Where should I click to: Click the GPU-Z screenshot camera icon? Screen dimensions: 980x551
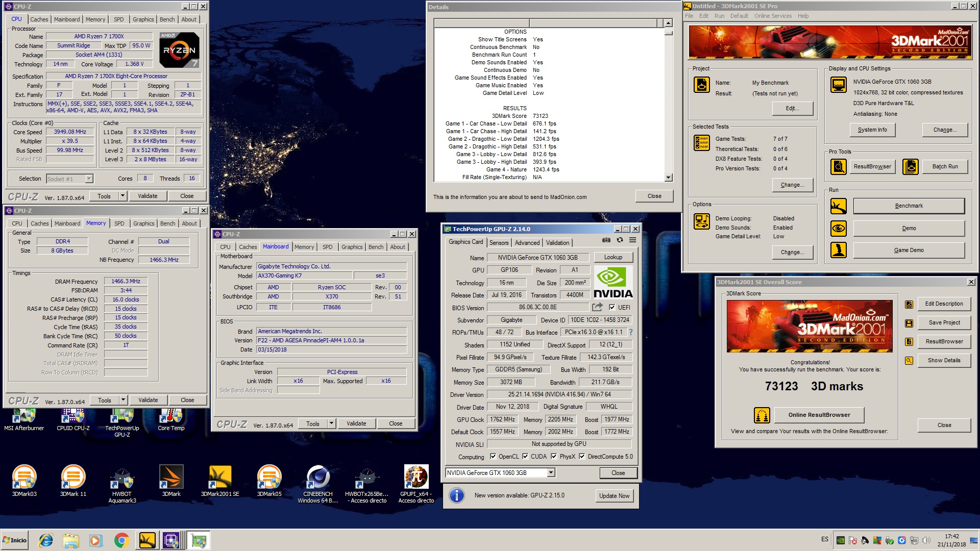pos(606,240)
